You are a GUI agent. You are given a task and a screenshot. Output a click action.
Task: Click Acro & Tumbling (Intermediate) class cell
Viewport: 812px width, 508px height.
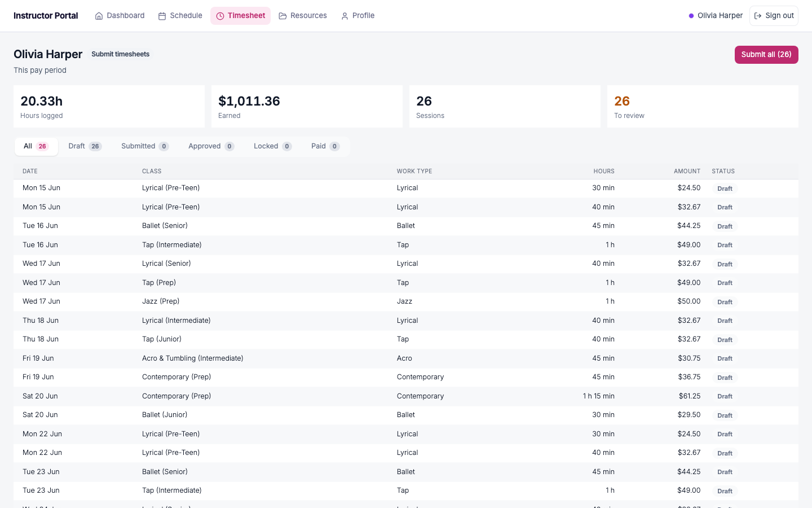pyautogui.click(x=193, y=358)
